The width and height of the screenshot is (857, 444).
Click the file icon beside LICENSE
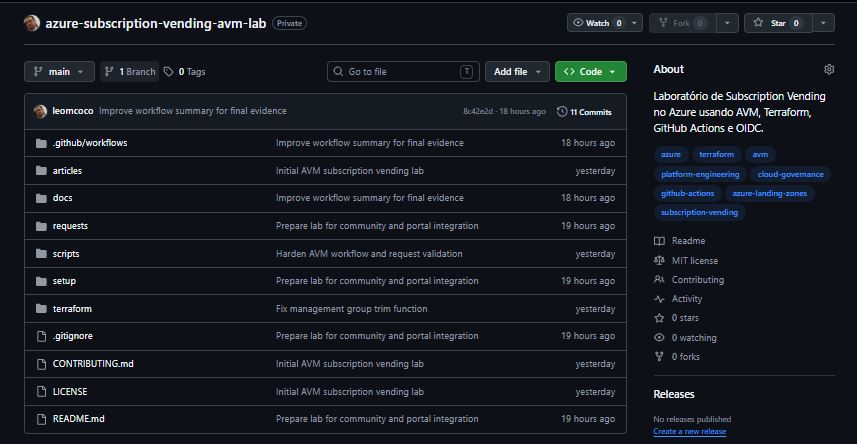click(x=41, y=392)
